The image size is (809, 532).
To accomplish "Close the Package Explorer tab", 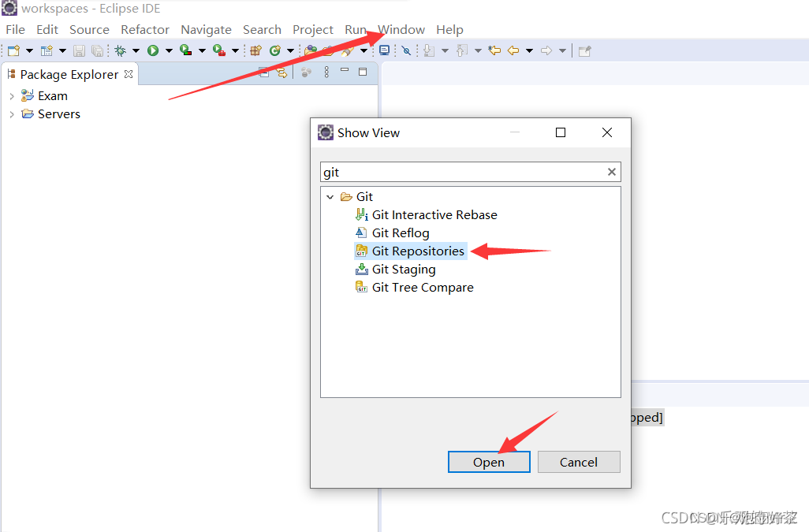I will (x=129, y=74).
